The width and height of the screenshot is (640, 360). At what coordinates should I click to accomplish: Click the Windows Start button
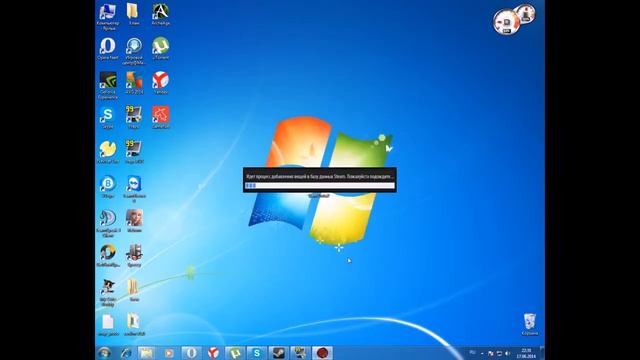104,353
